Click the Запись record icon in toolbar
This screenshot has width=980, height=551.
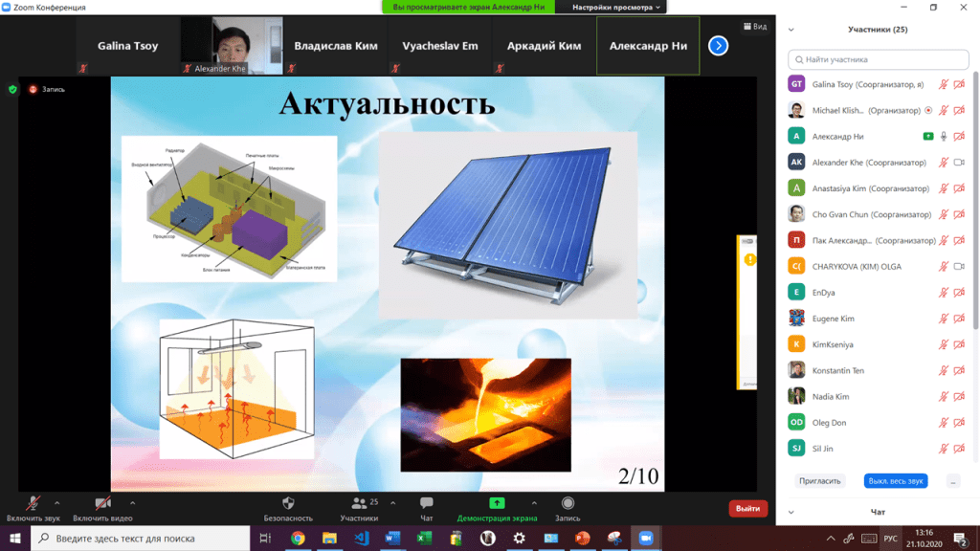pyautogui.click(x=568, y=503)
